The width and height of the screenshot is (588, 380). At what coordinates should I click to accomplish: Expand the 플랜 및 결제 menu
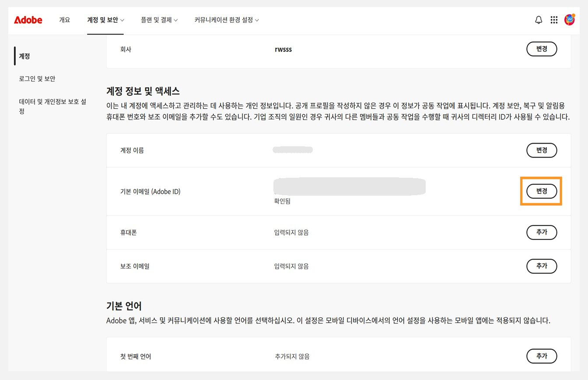coord(159,20)
